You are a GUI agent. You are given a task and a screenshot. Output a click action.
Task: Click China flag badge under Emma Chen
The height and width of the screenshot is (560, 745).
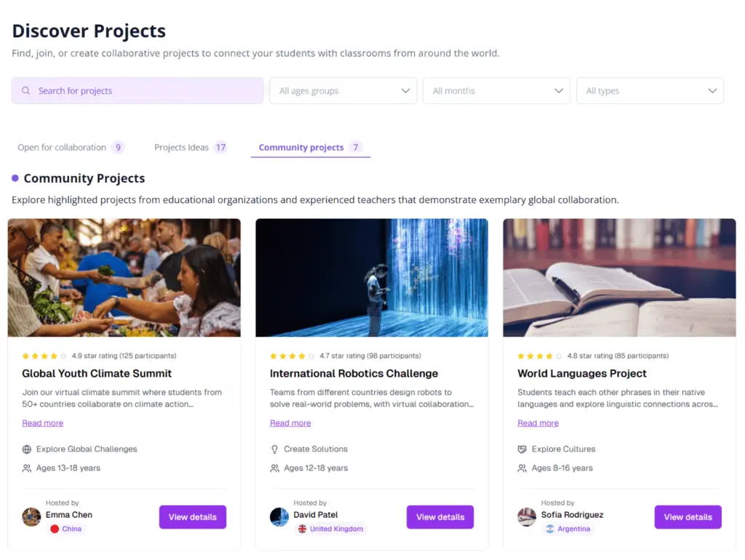[x=66, y=529]
